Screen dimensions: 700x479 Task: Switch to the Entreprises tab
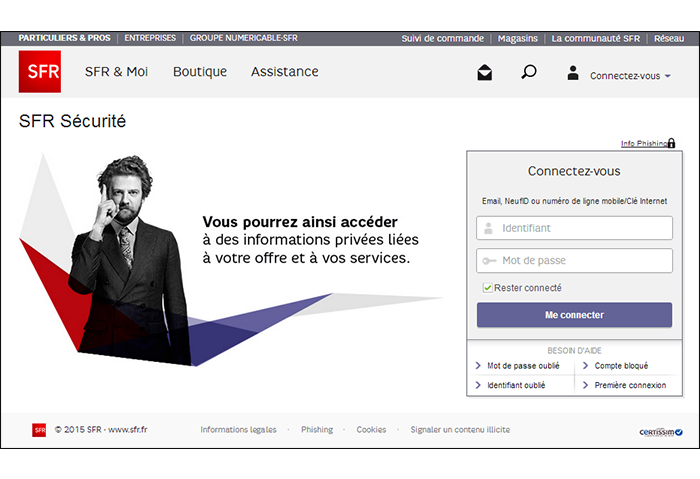coord(150,38)
